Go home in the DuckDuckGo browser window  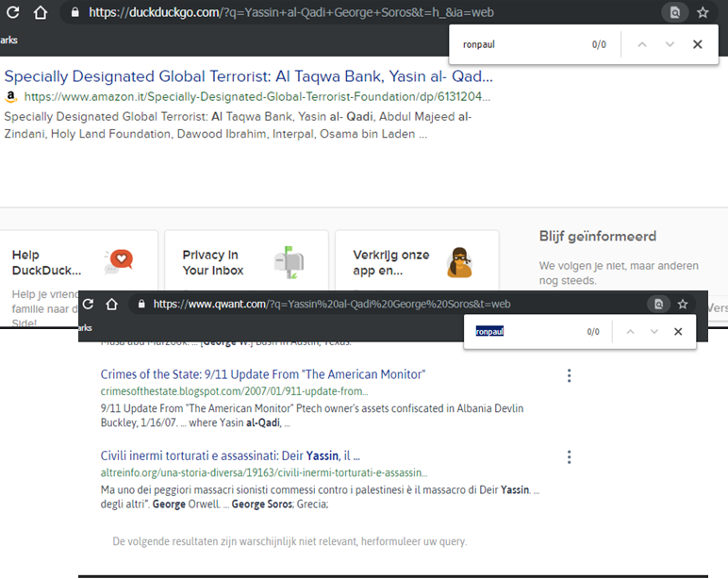[41, 12]
